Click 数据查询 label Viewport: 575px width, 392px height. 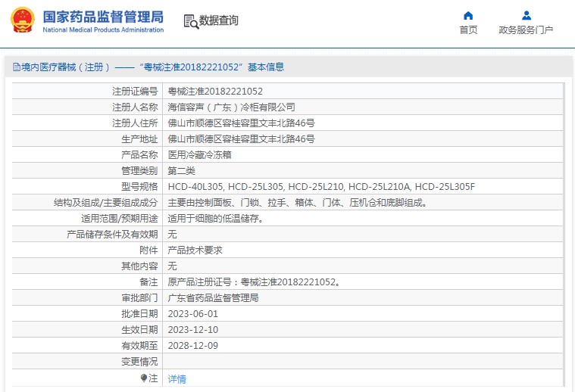click(x=218, y=20)
